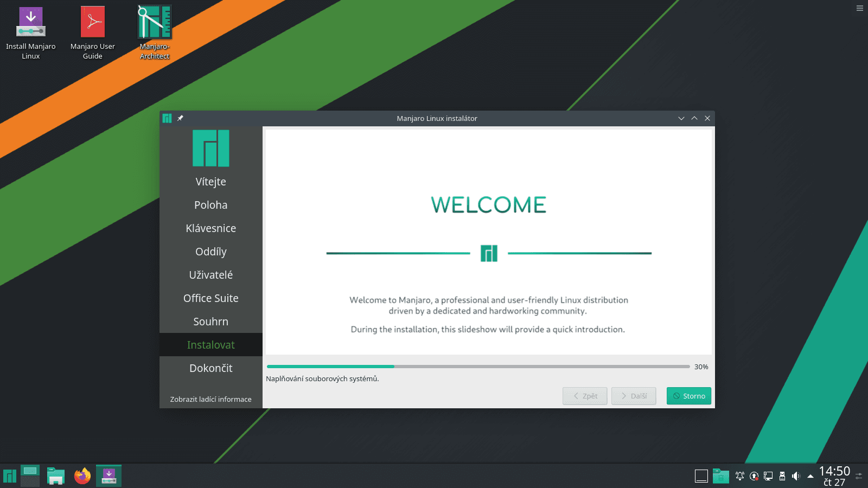The image size is (868, 488).
Task: Open the notifications bell in the system tray
Action: [739, 476]
